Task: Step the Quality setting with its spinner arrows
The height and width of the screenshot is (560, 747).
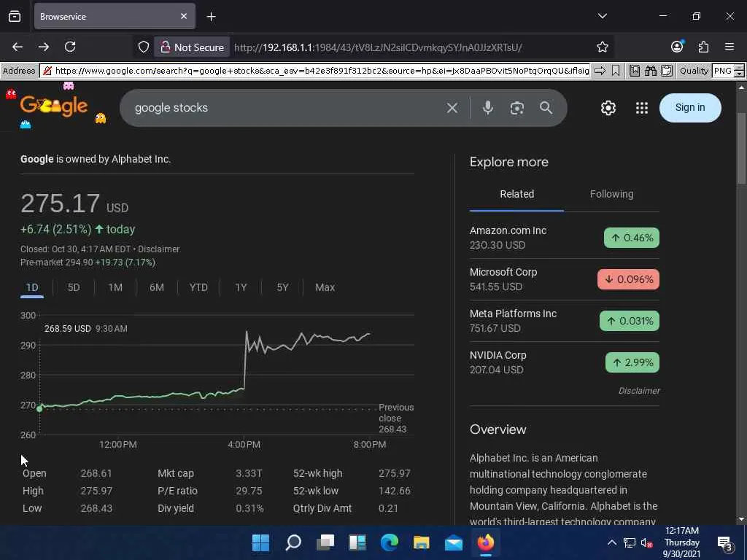Action: coord(739,71)
